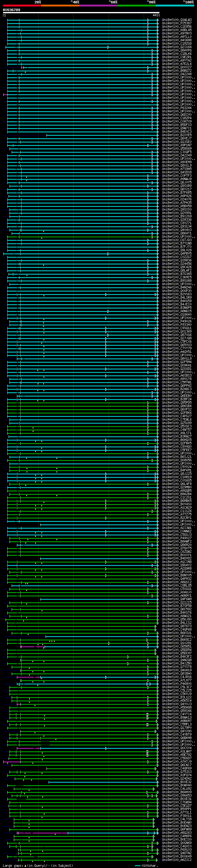Select the UniRef100_O96653 label
The image size is (197, 868).
click(177, 796)
